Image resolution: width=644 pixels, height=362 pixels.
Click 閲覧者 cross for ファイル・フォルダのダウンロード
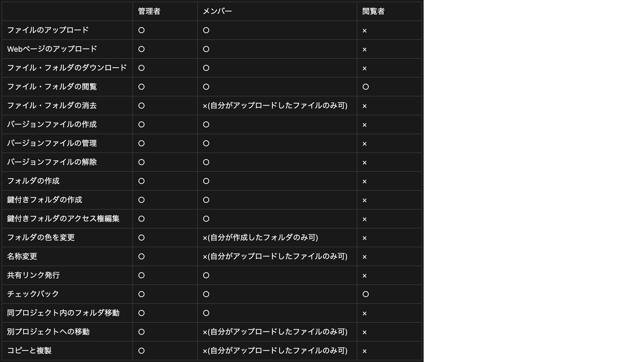coord(365,68)
